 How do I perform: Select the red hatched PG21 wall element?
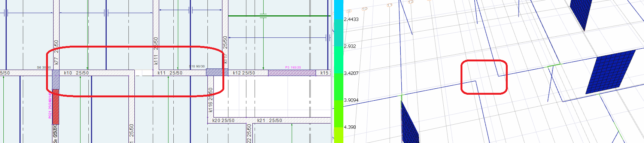(x=55, y=107)
